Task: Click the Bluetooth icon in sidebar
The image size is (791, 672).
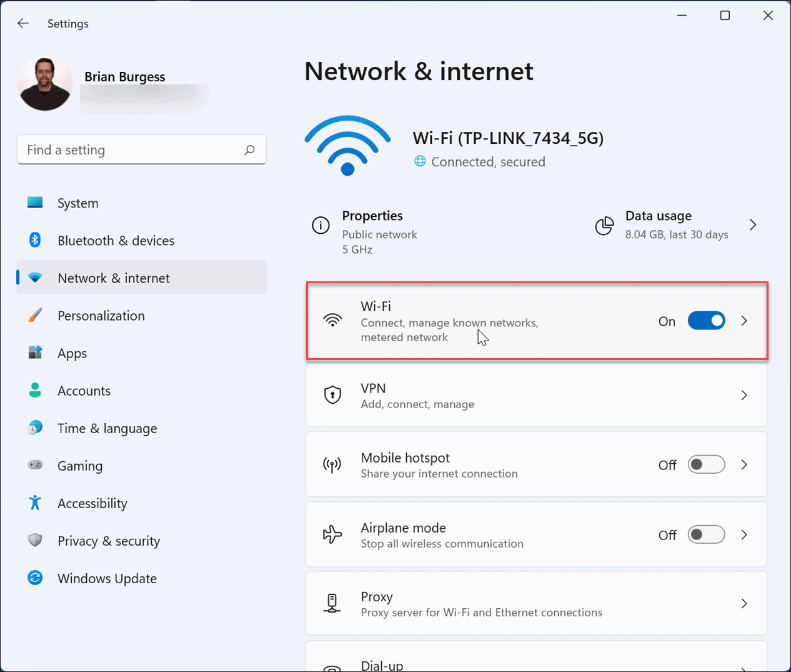Action: point(35,240)
